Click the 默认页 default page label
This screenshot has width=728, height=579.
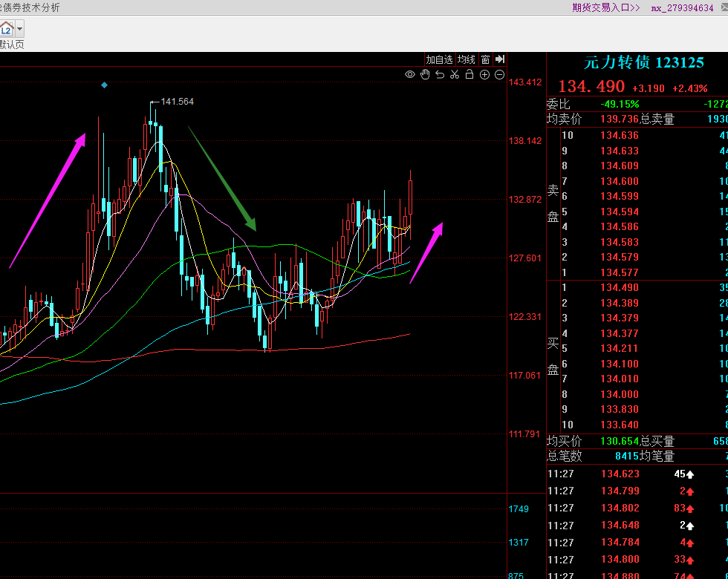coord(12,45)
